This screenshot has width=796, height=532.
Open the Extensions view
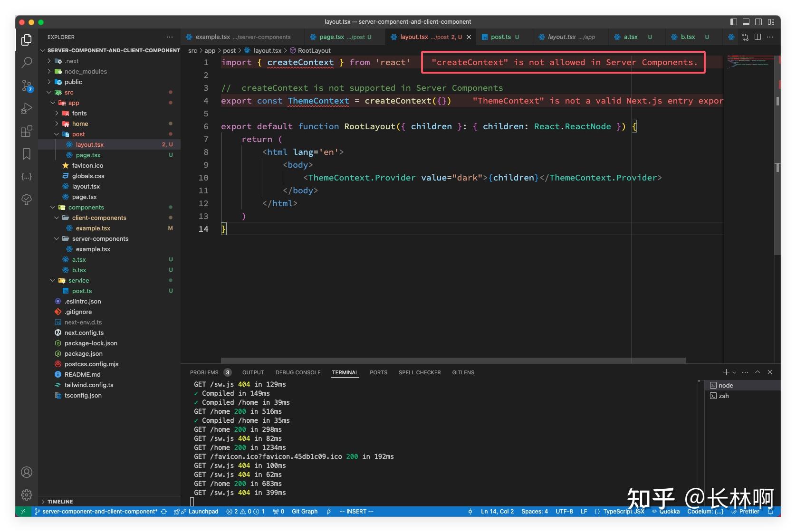26,131
